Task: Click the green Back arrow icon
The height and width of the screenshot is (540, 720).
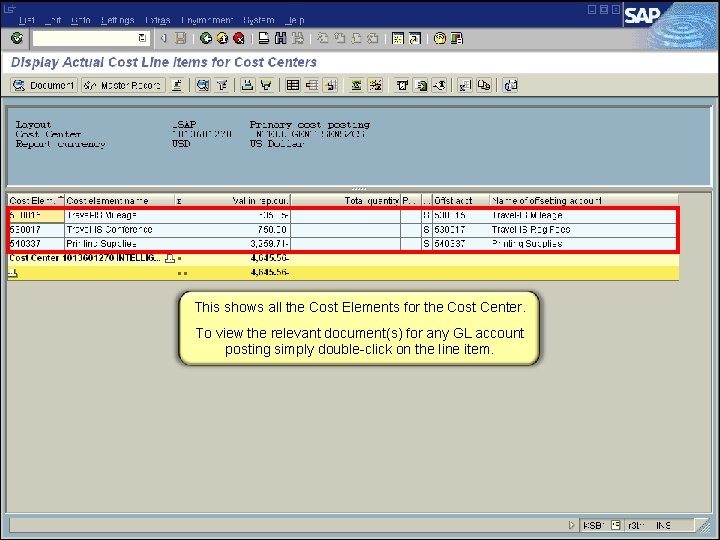Action: coord(206,38)
